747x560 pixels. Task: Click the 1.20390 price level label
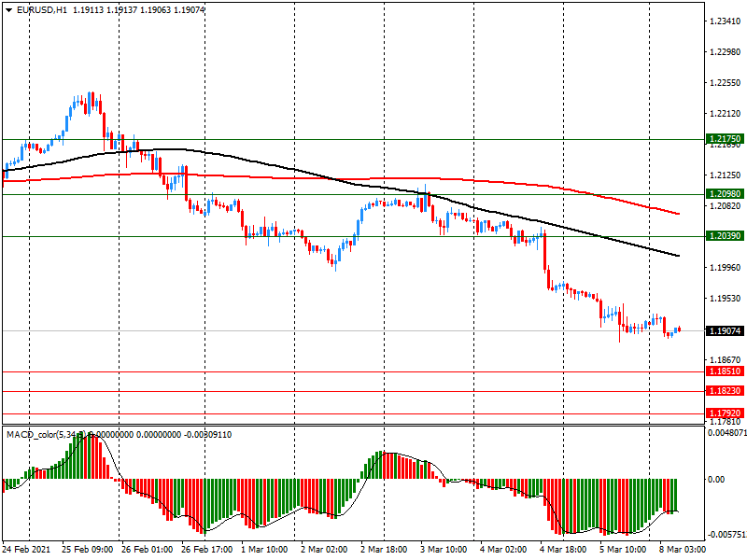coord(725,237)
